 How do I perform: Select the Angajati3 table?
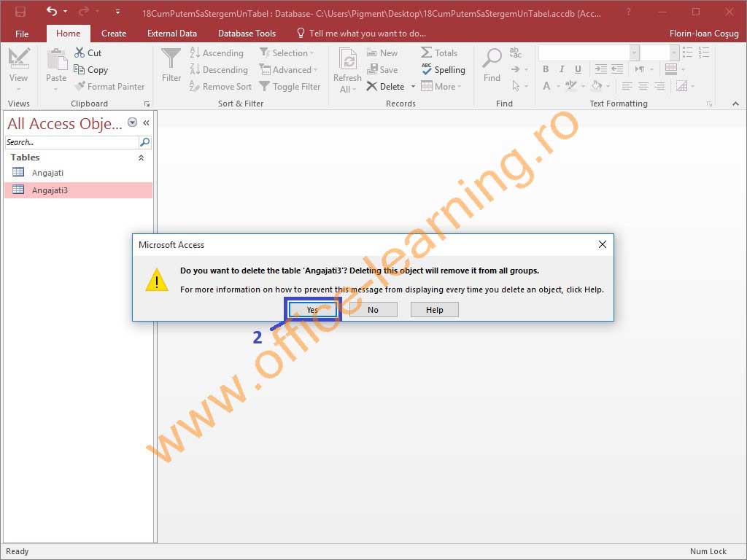79,190
